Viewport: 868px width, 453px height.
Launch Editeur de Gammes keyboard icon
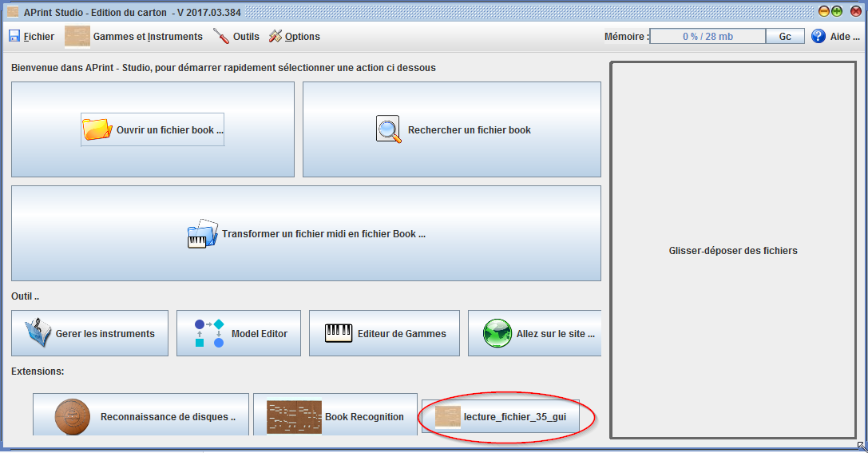coord(339,333)
